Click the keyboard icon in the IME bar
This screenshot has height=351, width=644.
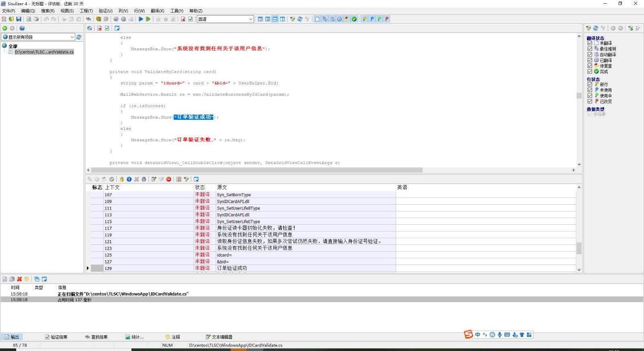point(507,335)
